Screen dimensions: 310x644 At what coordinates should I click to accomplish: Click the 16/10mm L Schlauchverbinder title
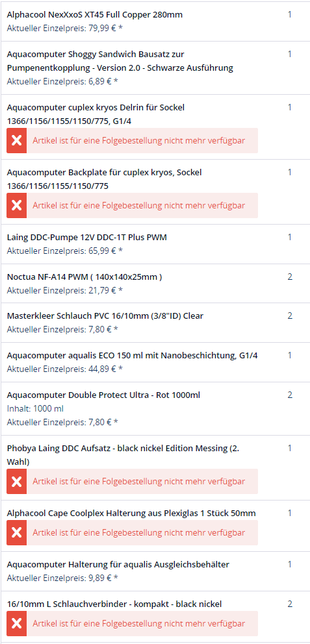tap(114, 604)
